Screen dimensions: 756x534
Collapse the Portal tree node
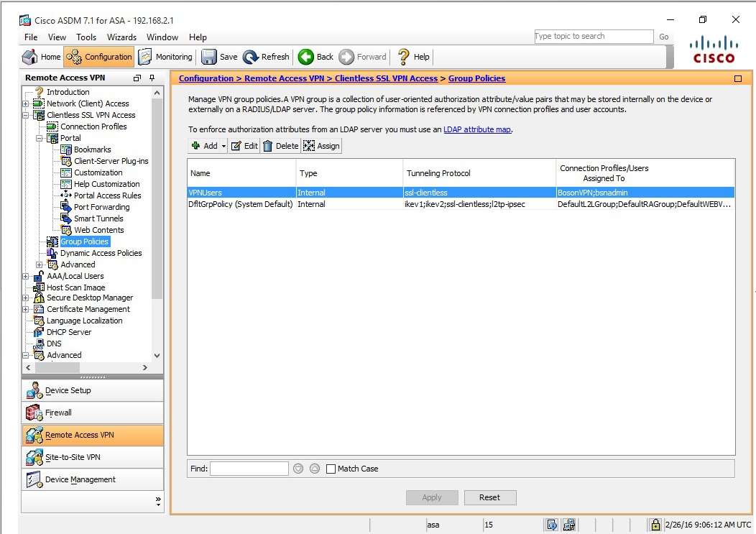point(39,139)
